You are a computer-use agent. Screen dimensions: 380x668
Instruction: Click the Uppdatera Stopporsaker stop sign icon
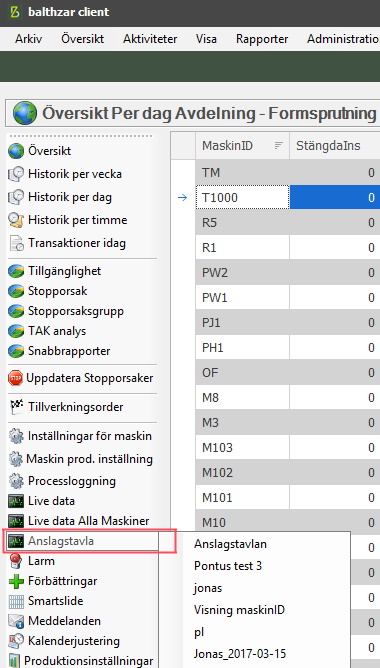[15, 378]
